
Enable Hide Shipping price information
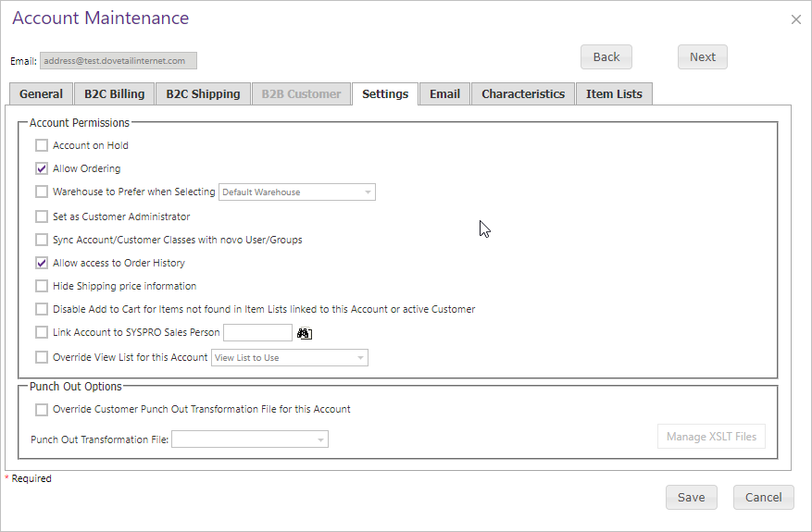(x=42, y=286)
